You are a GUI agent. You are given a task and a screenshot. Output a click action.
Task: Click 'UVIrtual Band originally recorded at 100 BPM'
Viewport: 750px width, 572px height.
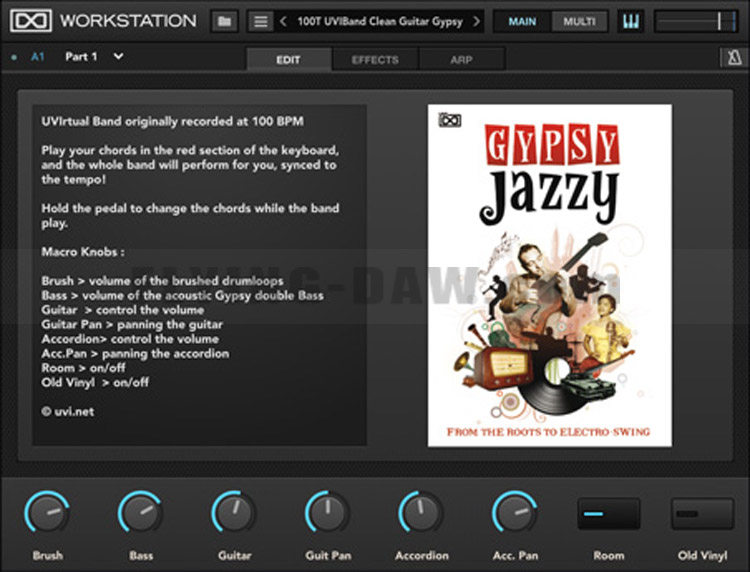(x=172, y=121)
